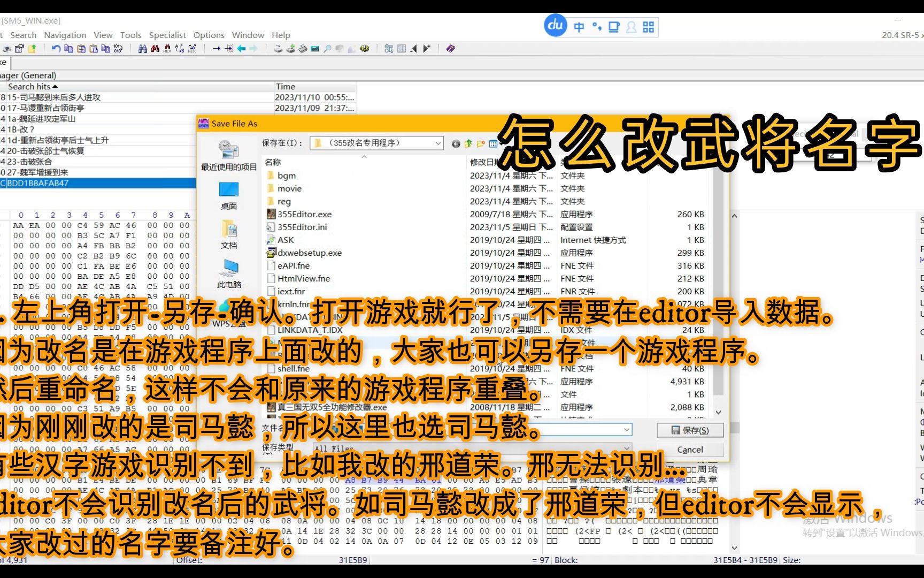This screenshot has width=924, height=578.
Task: Toggle Chinese/English input with the 中 icon
Action: point(579,26)
